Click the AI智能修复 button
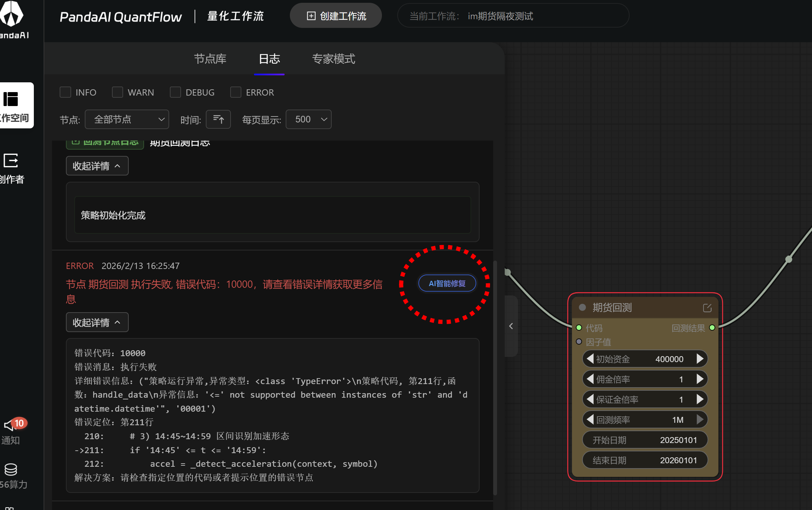Screen dimensions: 812x510 [447, 283]
